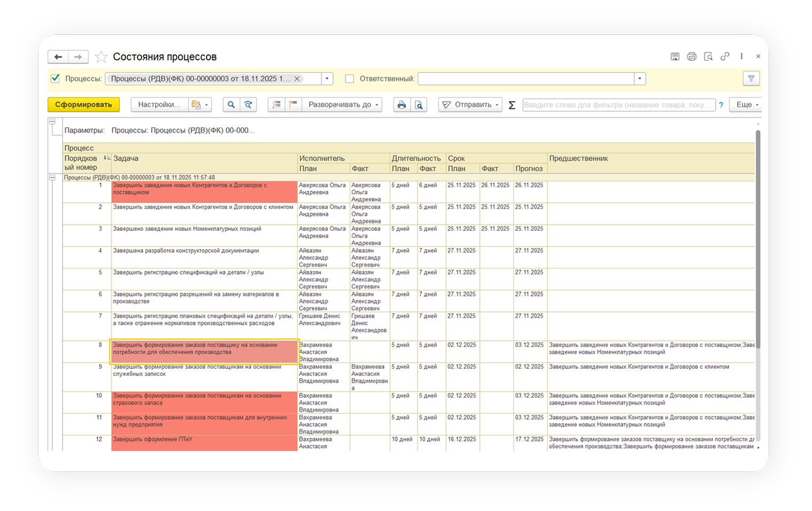Click the save report diskette icon
Image resolution: width=812 pixels, height=511 pixels.
[675, 57]
